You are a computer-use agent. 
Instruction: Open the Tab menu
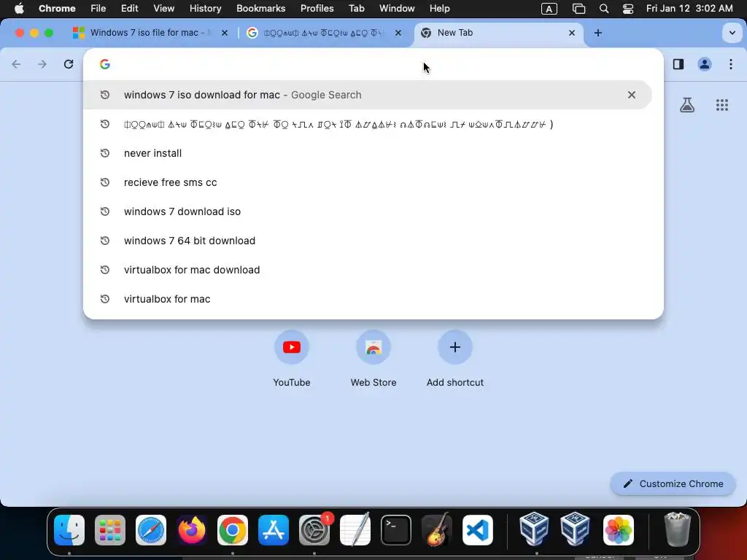pyautogui.click(x=356, y=9)
